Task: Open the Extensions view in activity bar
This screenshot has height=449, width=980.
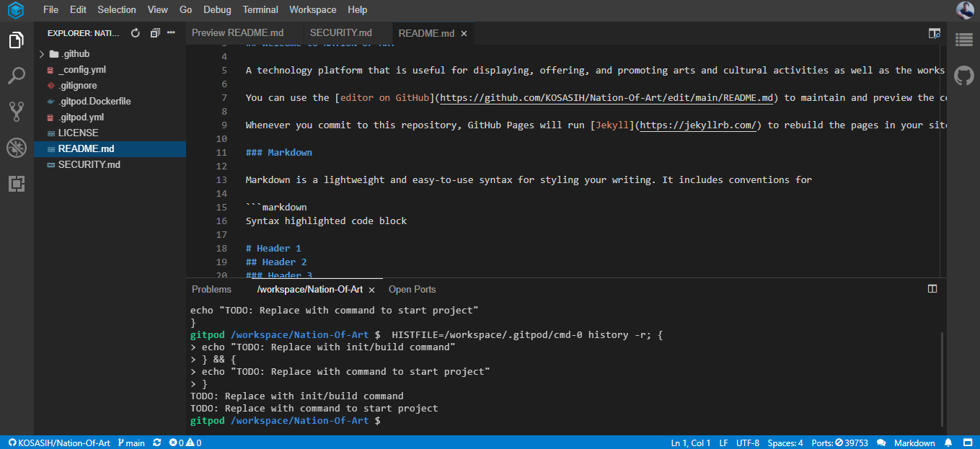Action: [x=16, y=184]
